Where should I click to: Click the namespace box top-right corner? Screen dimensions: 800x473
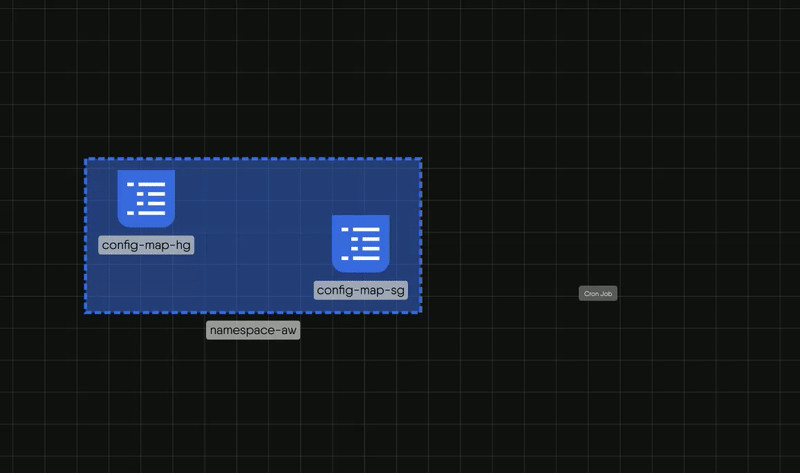(x=421, y=158)
